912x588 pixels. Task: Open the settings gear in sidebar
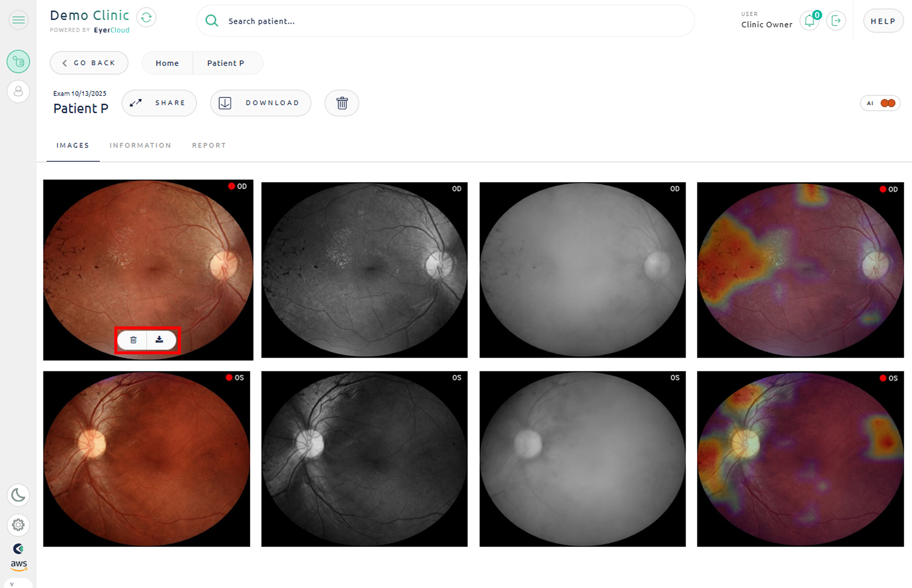coord(18,525)
